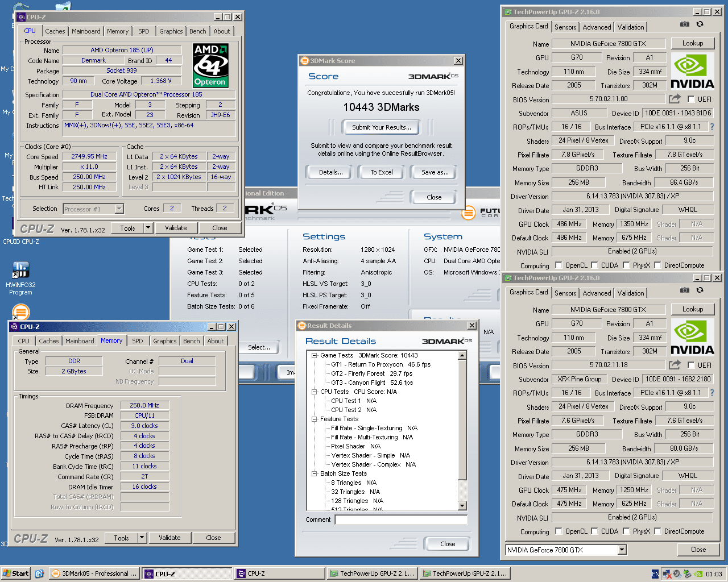Click the Start button
The image size is (728, 582).
point(15,573)
